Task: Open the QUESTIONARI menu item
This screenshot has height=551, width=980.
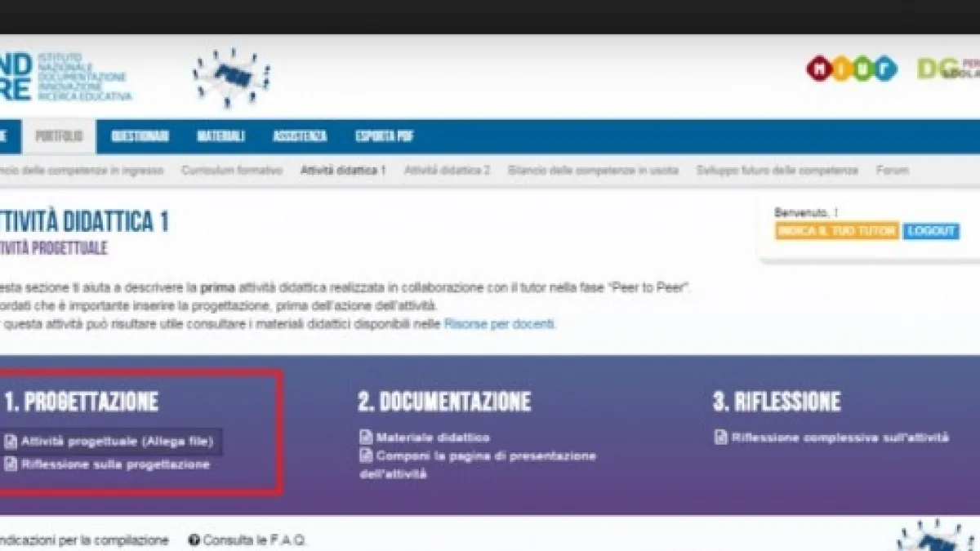Action: coord(140,136)
